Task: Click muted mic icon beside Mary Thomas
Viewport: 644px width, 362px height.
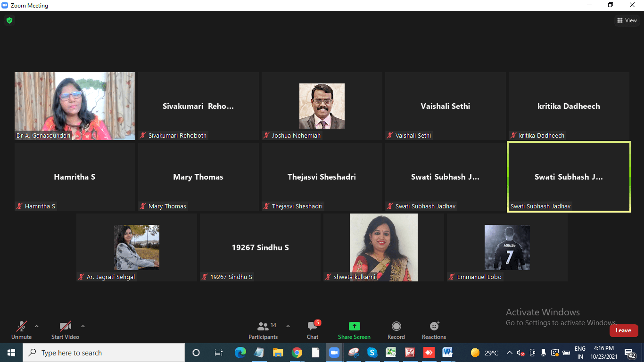Action: click(x=143, y=206)
